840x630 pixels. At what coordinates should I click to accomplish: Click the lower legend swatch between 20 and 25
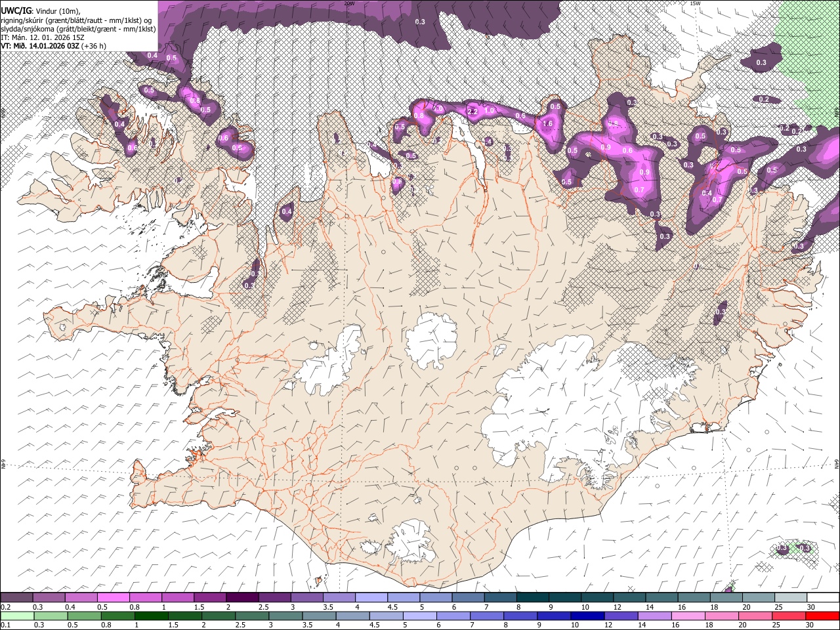tap(754, 616)
